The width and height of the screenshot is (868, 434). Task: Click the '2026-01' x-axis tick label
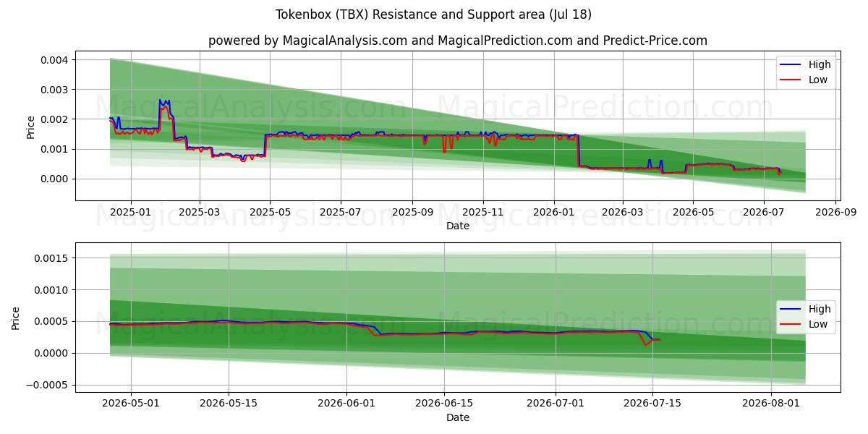pyautogui.click(x=554, y=213)
